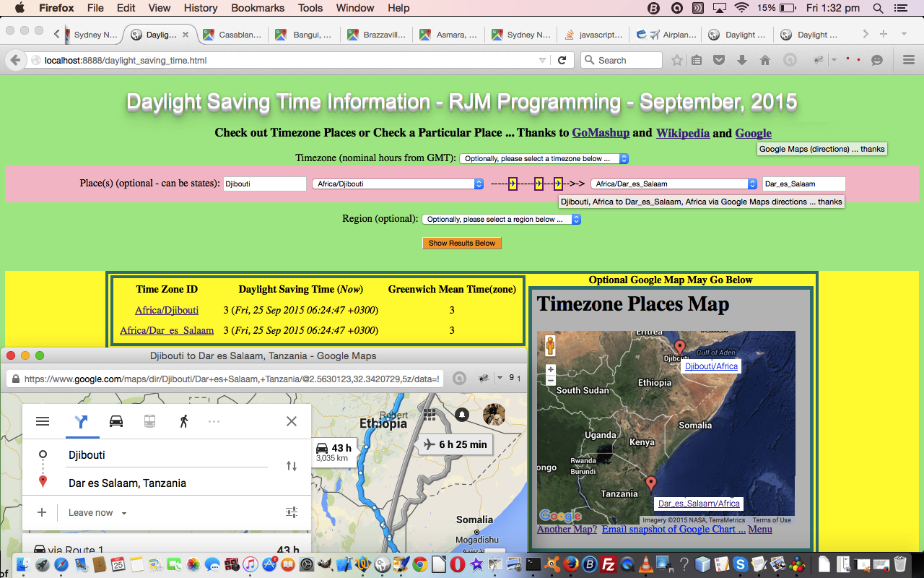The image size is (924, 578).
Task: Click the Dar es Salaam red map marker
Action: click(x=651, y=485)
